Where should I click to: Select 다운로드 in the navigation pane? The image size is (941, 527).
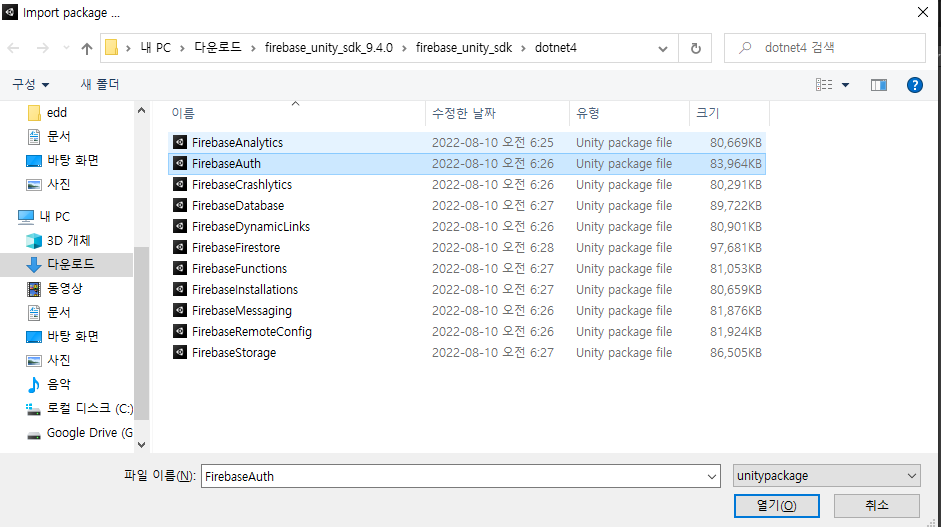pos(66,265)
